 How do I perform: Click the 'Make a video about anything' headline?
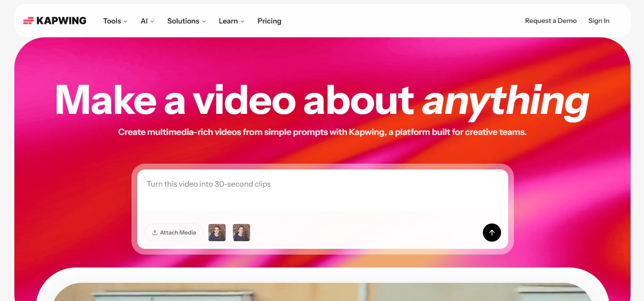[322, 100]
